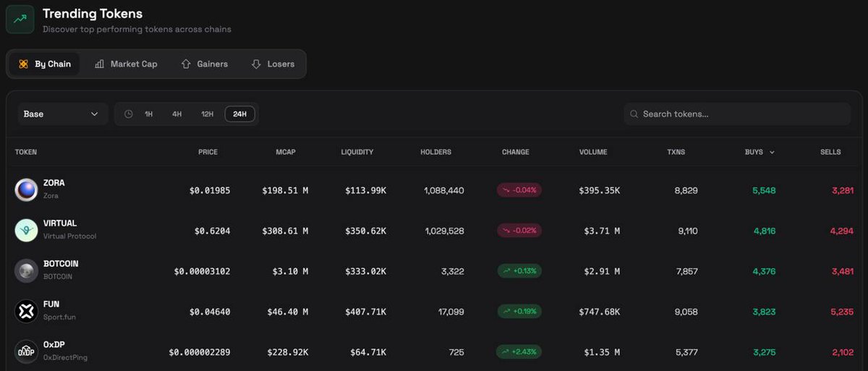Switch to the By Chain tab
The height and width of the screenshot is (371, 868).
coord(45,64)
